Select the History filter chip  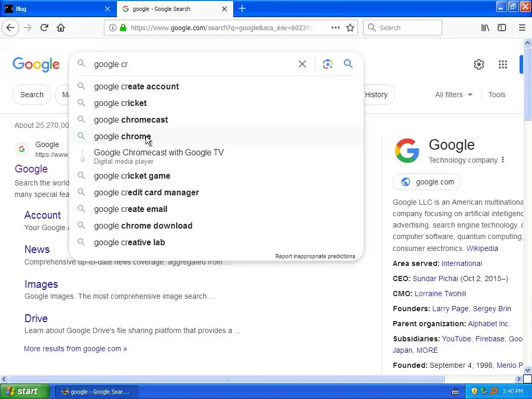point(378,95)
